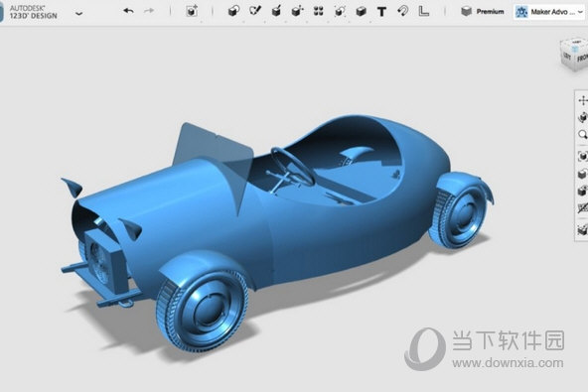This screenshot has height=392, width=588.
Task: Open the Primitives tool menu
Action: click(x=233, y=11)
